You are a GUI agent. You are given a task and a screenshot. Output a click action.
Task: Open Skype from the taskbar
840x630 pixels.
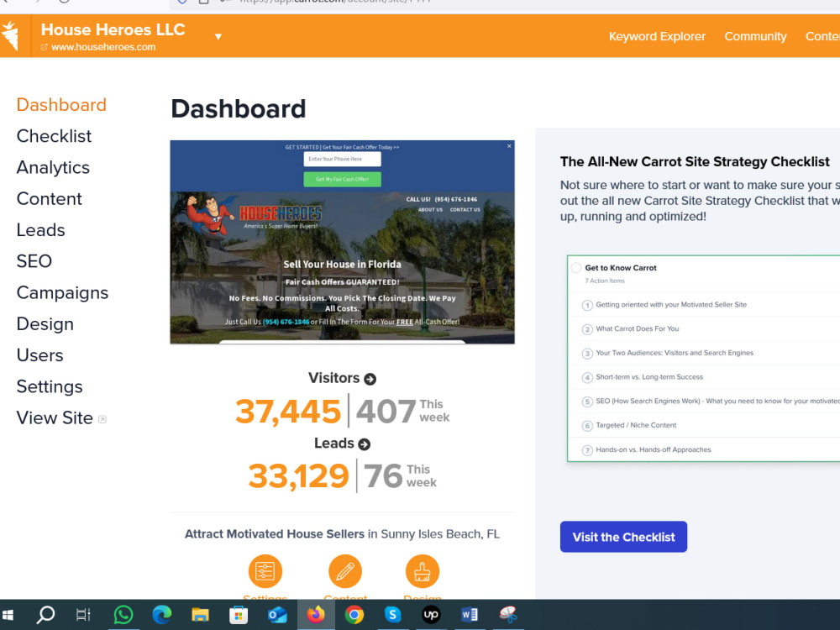[392, 615]
